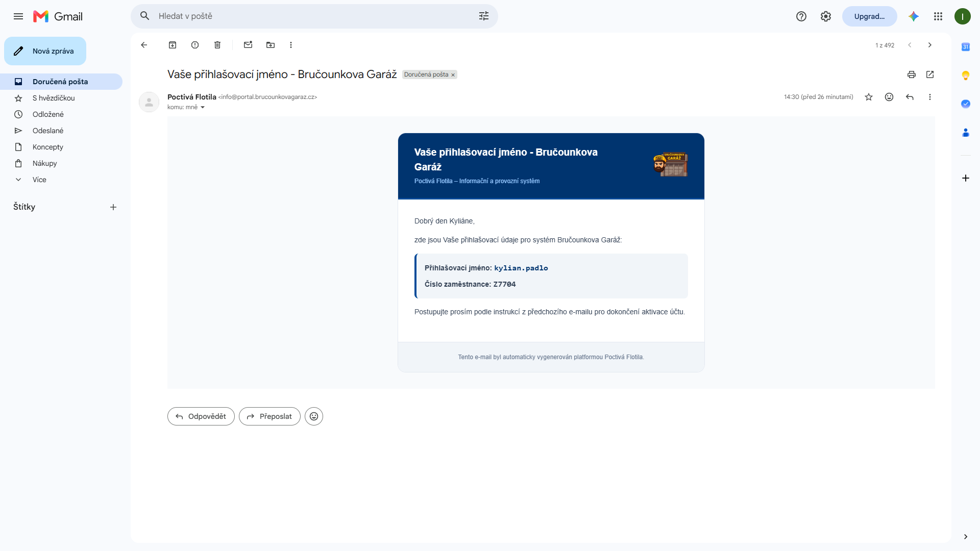Print this email conversation

912,74
